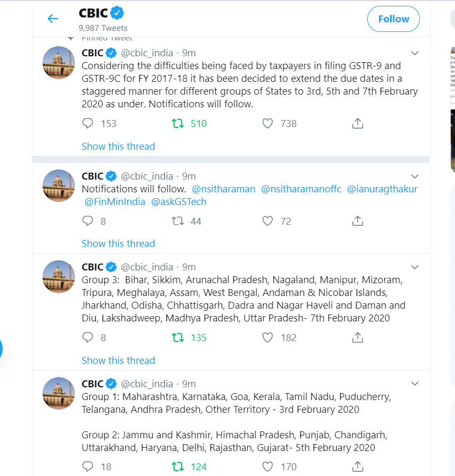Image resolution: width=455 pixels, height=476 pixels.
Task: Open options chevron on Group 3 tweet
Action: [415, 267]
